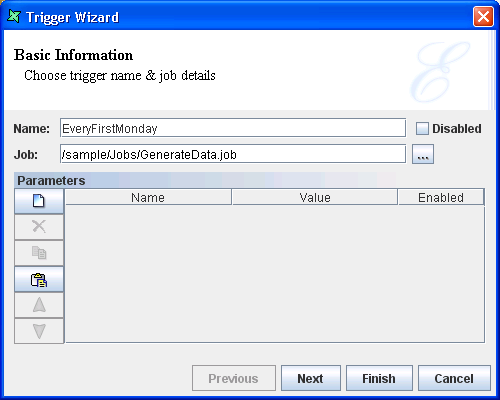The width and height of the screenshot is (500, 400).
Task: Click the Finish button
Action: (x=379, y=378)
